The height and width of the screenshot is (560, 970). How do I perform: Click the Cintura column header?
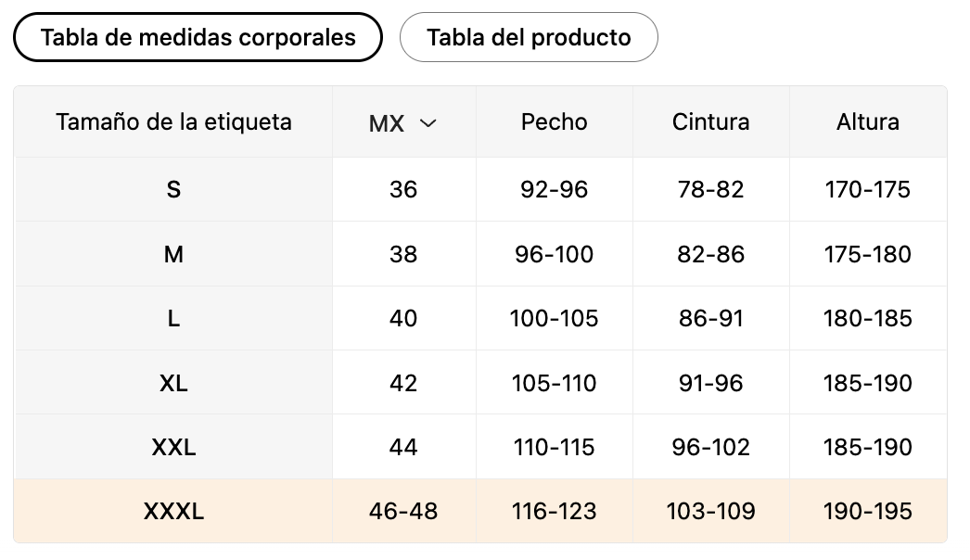(710, 121)
